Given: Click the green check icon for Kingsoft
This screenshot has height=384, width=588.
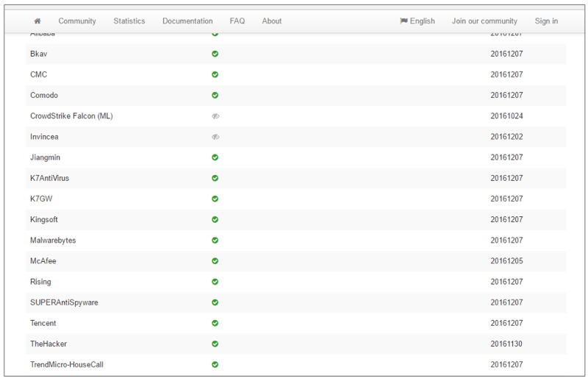Looking at the screenshot, I should (x=215, y=219).
